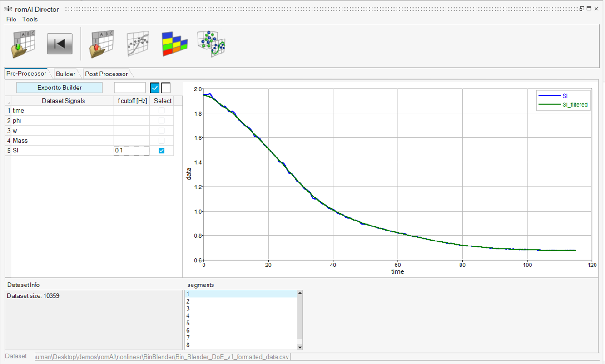Enable the Select checkbox for phi

click(x=161, y=121)
